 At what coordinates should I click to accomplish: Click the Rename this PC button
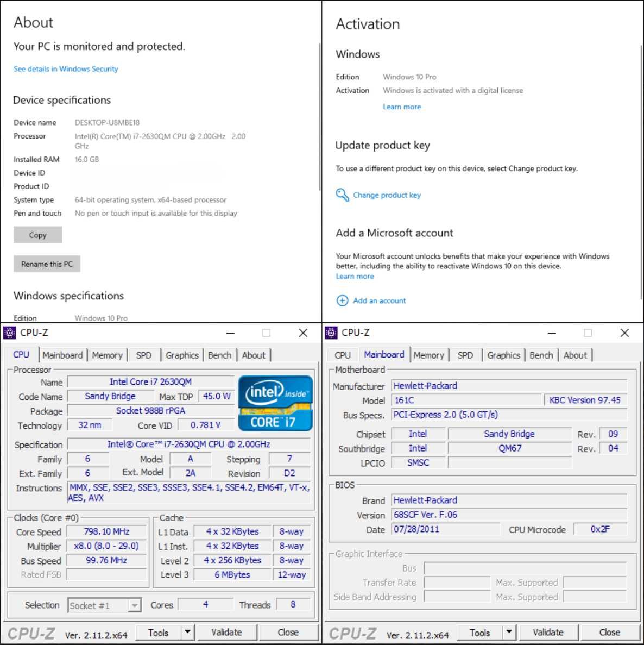point(47,264)
